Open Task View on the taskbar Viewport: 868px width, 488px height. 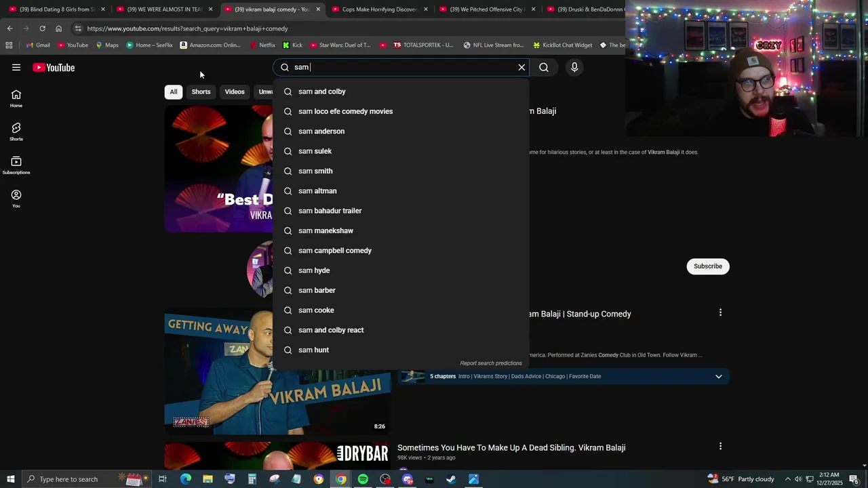tap(163, 479)
